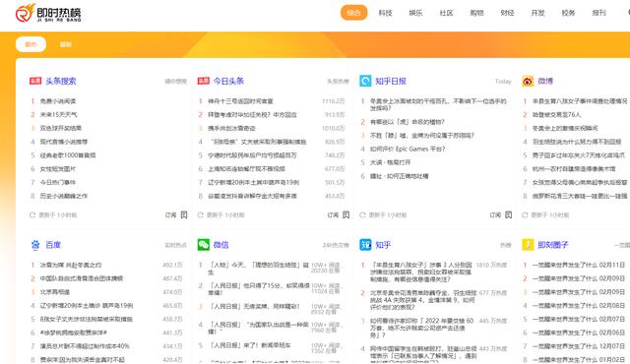Open the 即刻圈子 card title
The width and height of the screenshot is (630, 364).
(553, 245)
